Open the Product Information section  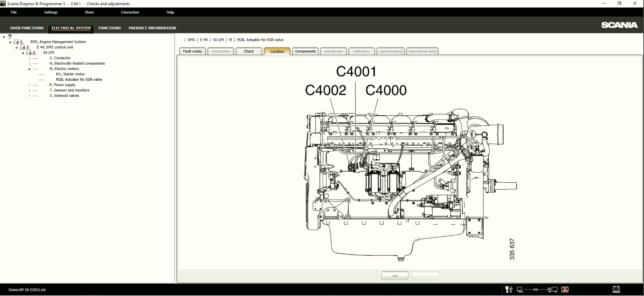[x=152, y=28]
